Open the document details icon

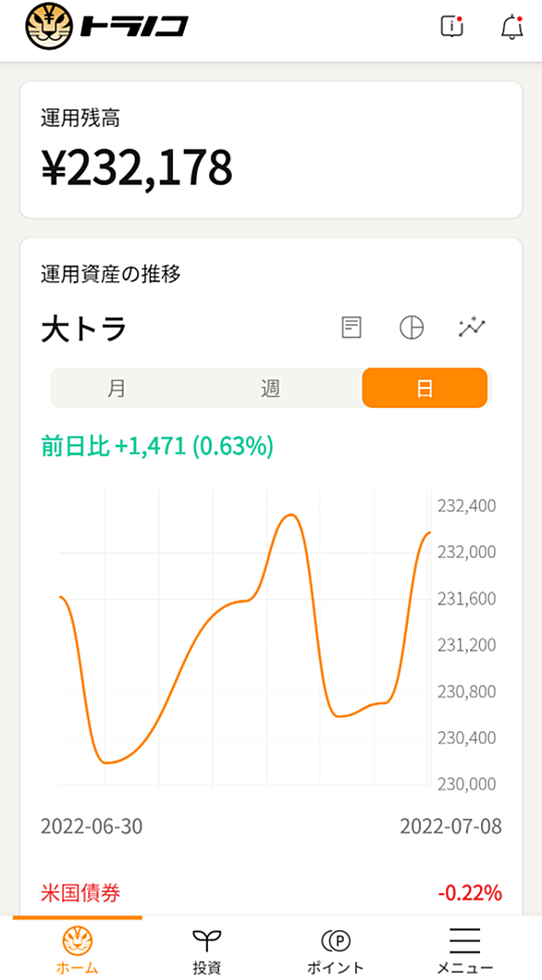(351, 327)
